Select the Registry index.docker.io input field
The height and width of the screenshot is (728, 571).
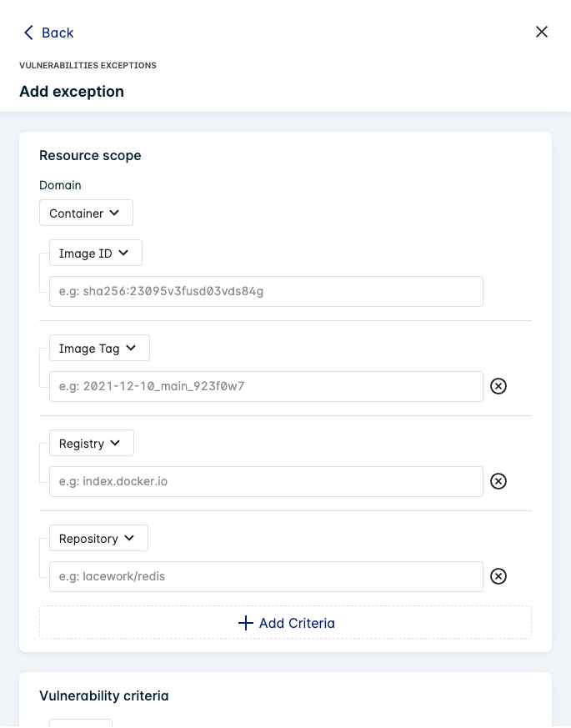pos(266,481)
